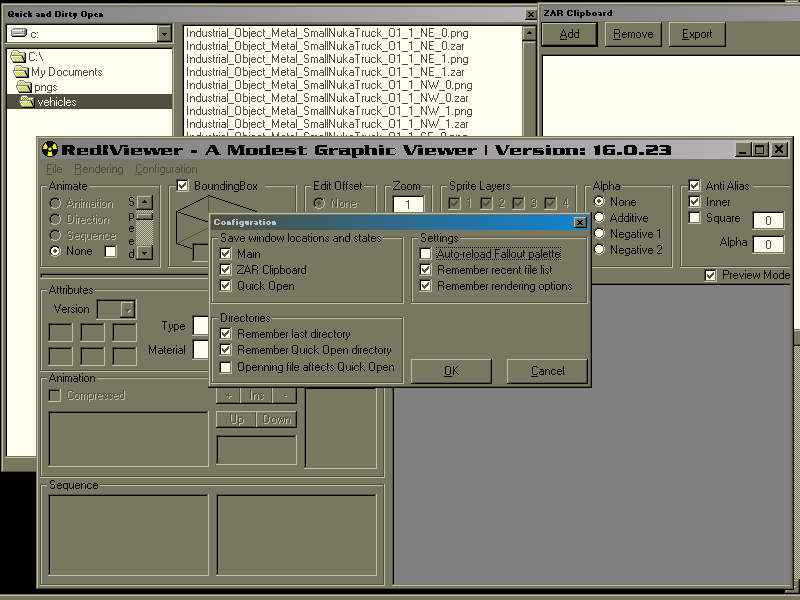Viewport: 800px width, 600px height.
Task: Open the pngs folder in tree
Action: 23,86
